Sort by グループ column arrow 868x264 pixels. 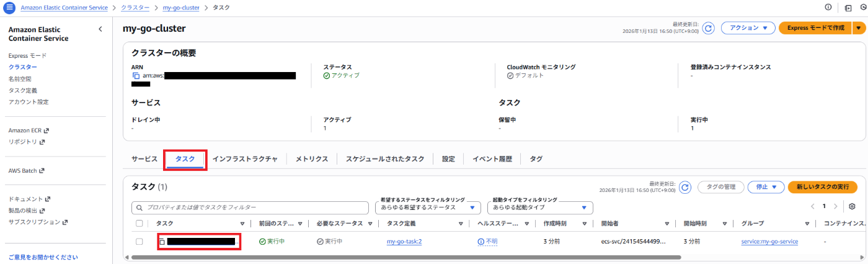[807, 224]
